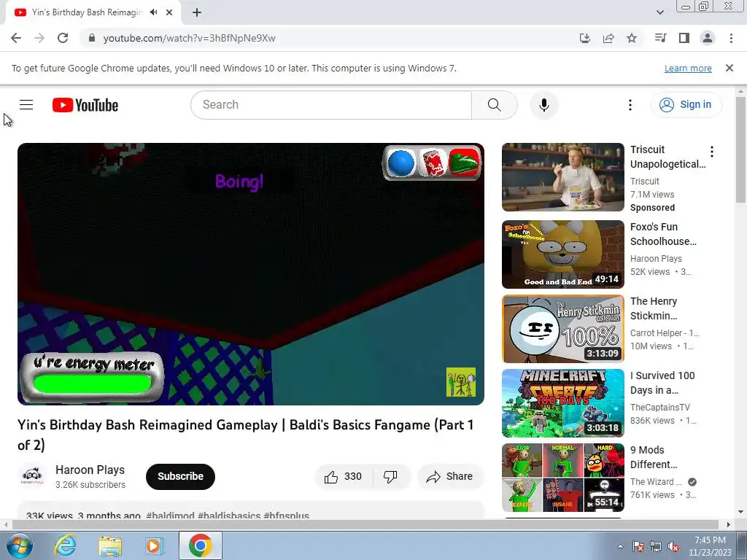Open the Chrome taskbar button
747x560 pixels.
[200, 545]
